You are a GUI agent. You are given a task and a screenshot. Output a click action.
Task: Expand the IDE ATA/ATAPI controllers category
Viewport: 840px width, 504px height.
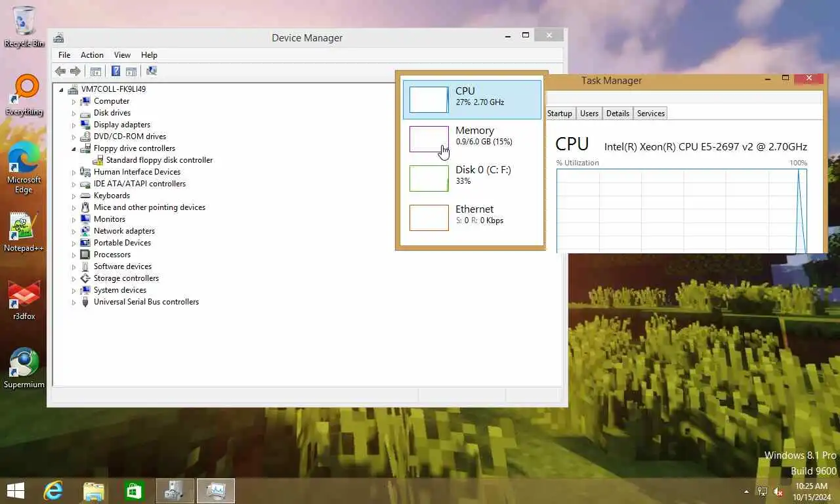click(73, 184)
